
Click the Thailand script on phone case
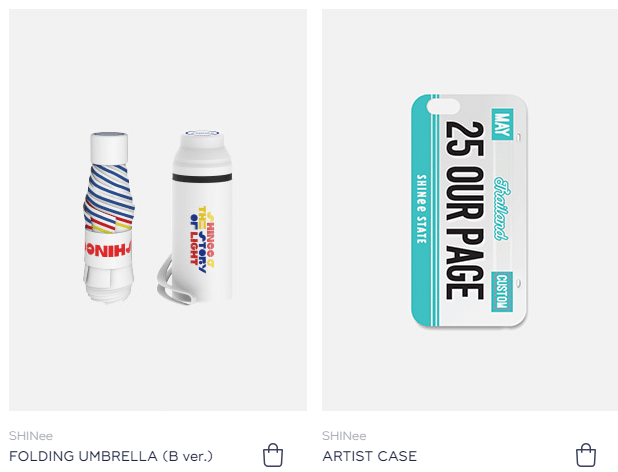502,208
